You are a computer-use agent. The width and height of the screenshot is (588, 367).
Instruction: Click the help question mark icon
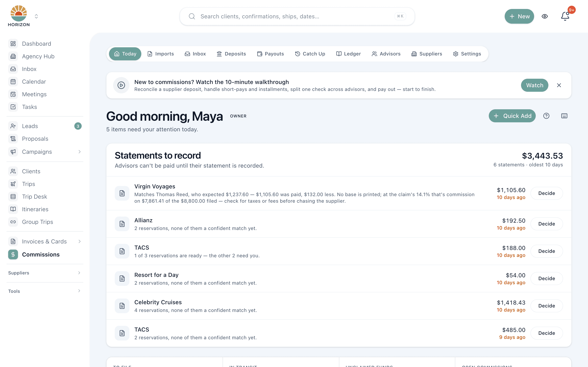[x=546, y=116]
